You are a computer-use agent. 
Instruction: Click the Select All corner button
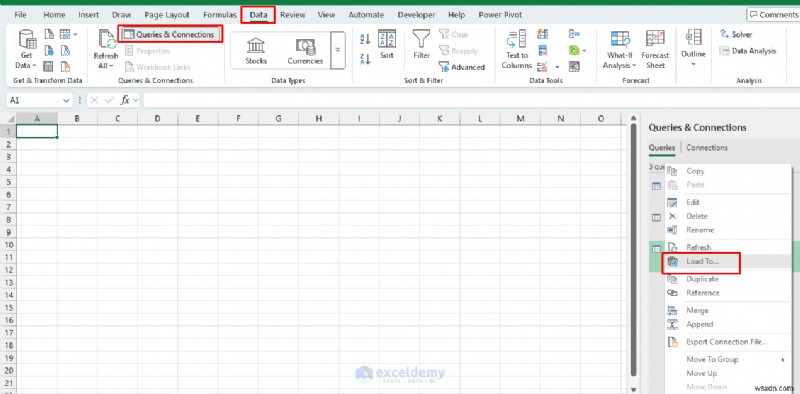8,118
